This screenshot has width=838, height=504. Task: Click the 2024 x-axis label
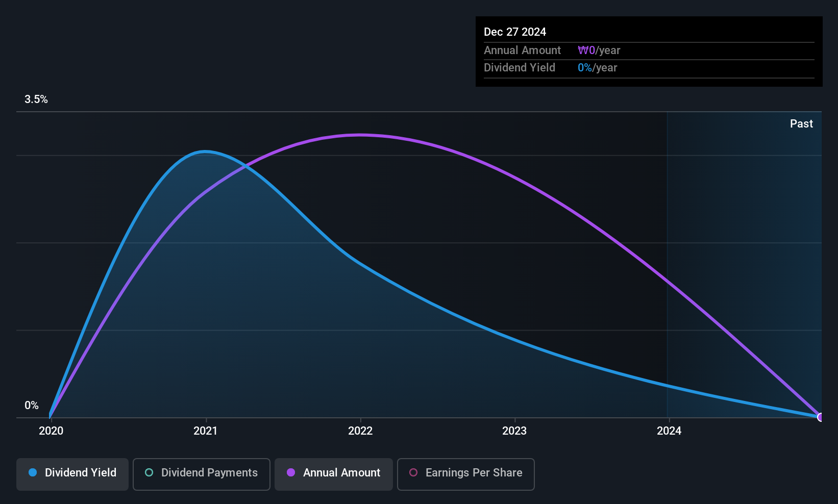669,431
